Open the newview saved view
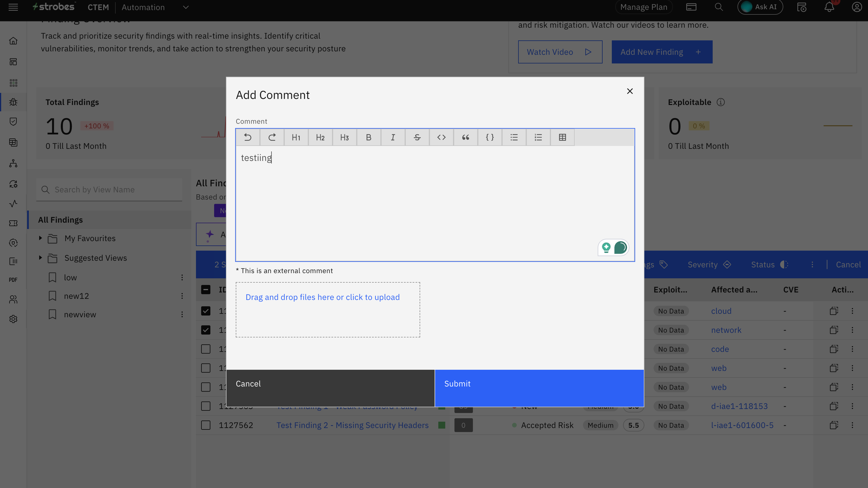The image size is (868, 488). (x=80, y=314)
